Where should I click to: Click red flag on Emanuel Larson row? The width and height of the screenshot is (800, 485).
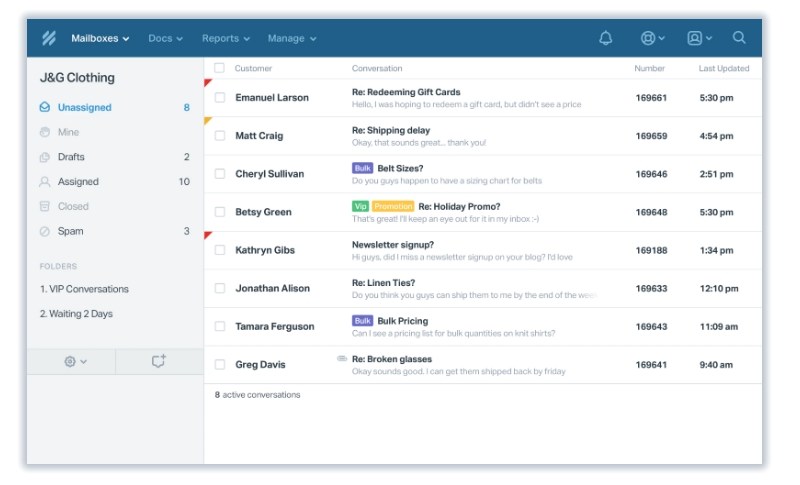[x=208, y=83]
